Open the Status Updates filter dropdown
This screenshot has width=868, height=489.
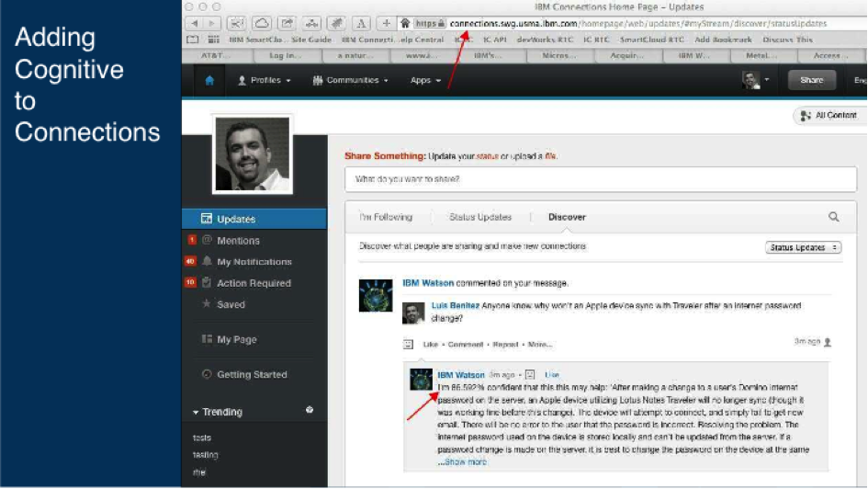[803, 247]
